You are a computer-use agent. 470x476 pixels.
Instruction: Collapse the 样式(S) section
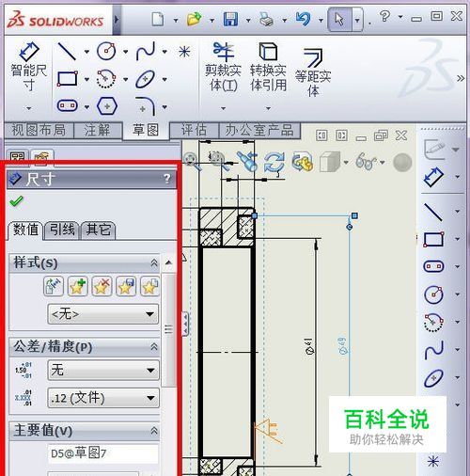coord(154,262)
